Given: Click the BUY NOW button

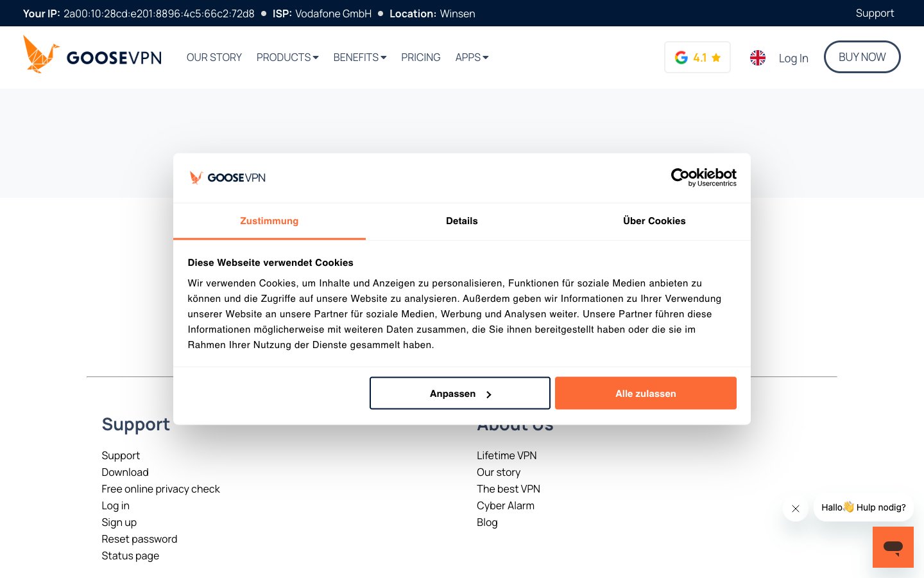Looking at the screenshot, I should pos(862,57).
